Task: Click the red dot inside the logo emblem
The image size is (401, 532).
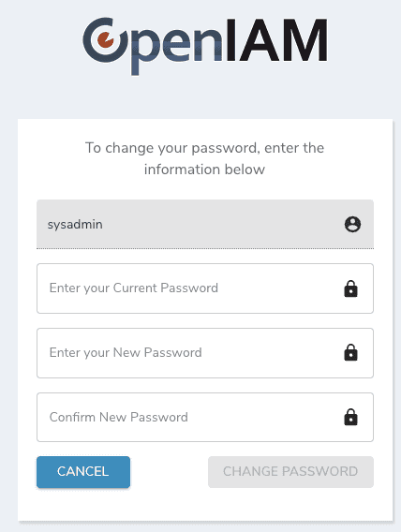Action: point(106,39)
